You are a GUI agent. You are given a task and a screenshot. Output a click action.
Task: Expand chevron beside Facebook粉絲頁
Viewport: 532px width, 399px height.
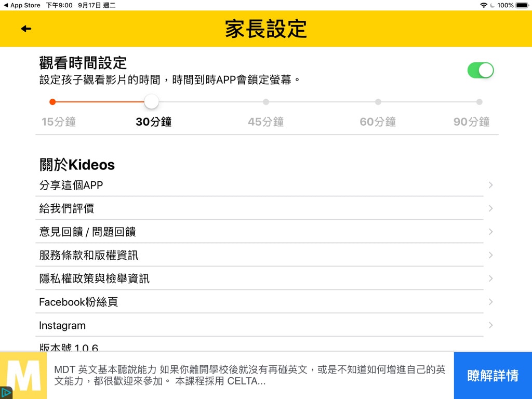click(x=490, y=302)
